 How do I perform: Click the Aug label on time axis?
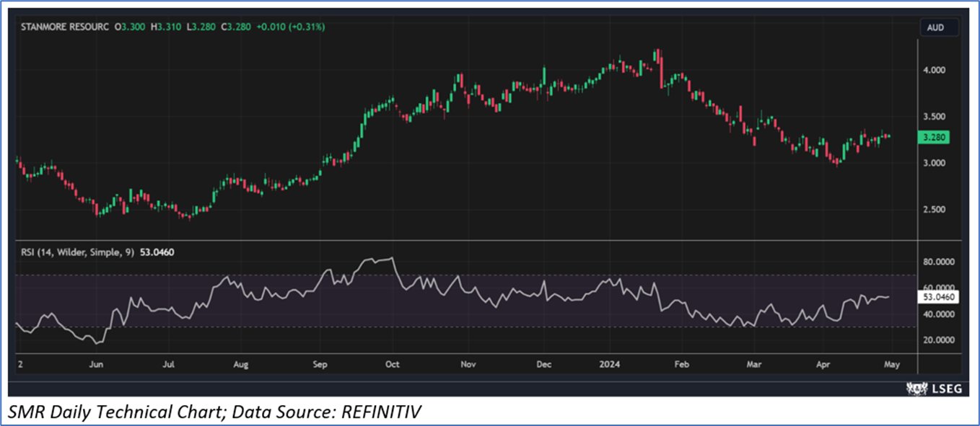pos(241,365)
